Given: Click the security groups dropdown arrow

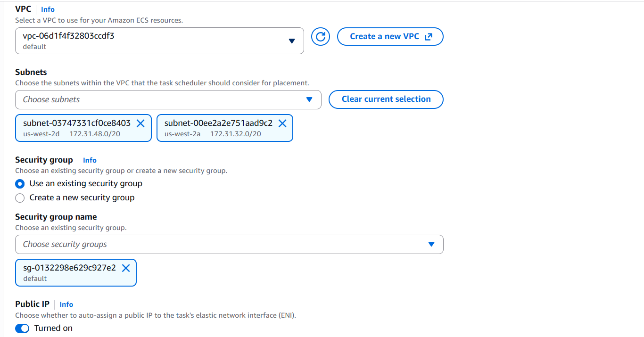Looking at the screenshot, I should point(431,244).
